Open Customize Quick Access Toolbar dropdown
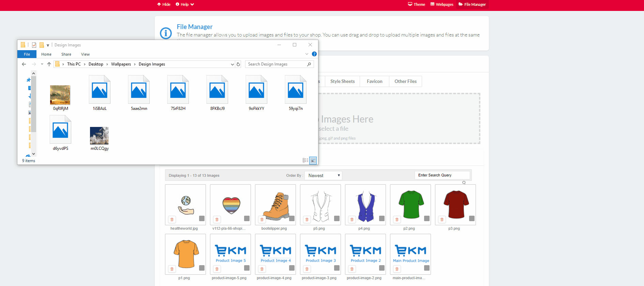644x286 pixels. (x=48, y=45)
